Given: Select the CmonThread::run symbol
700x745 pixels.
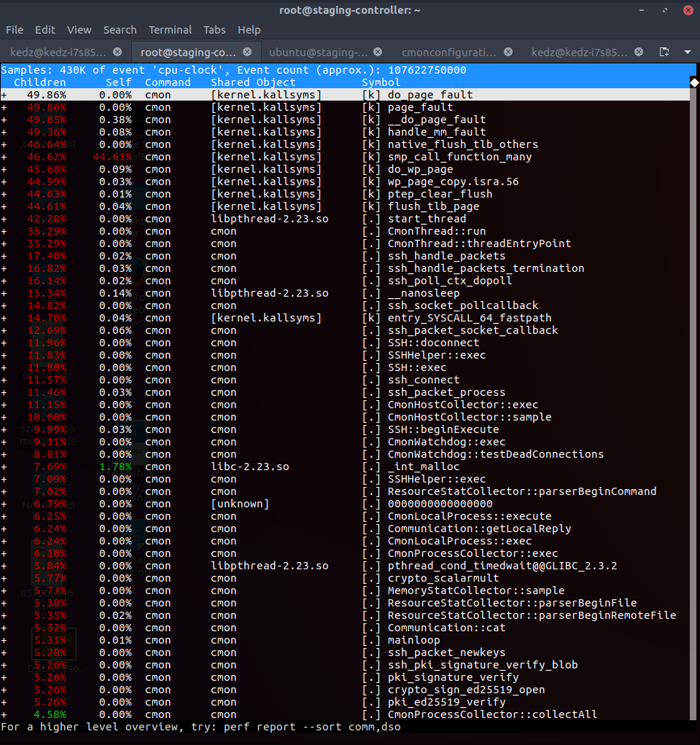Looking at the screenshot, I should pos(437,231).
